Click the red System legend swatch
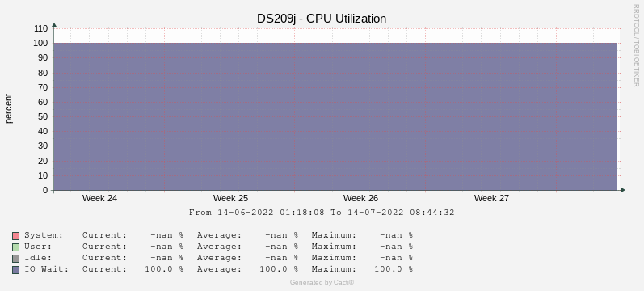644x291 pixels. pos(15,236)
